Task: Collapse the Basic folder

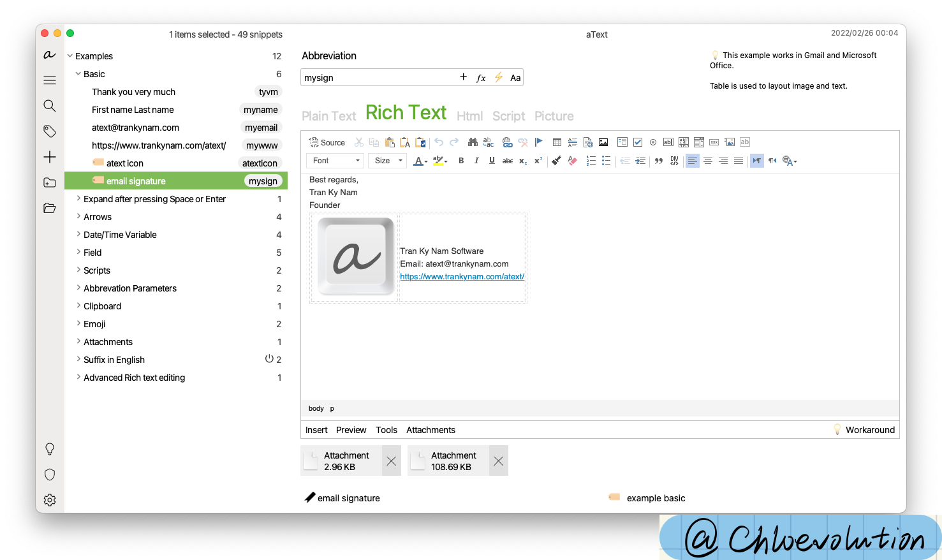Action: click(x=78, y=74)
